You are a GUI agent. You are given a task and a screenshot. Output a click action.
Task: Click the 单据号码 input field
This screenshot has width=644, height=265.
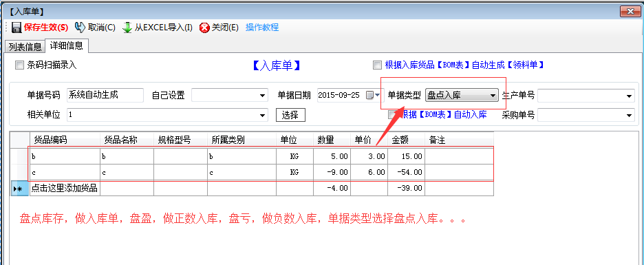coord(105,95)
